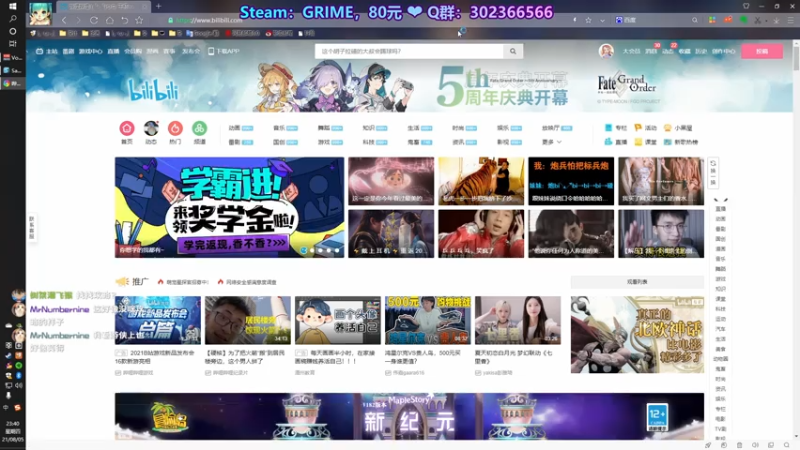
Task: Expand the 更多 category menu
Action: [x=552, y=142]
